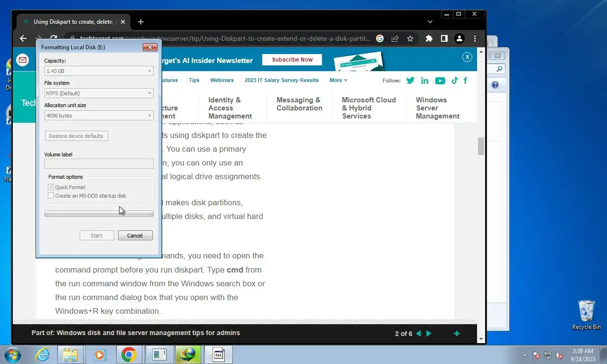Reload the TechTarget page
607x364 pixels.
[54, 39]
